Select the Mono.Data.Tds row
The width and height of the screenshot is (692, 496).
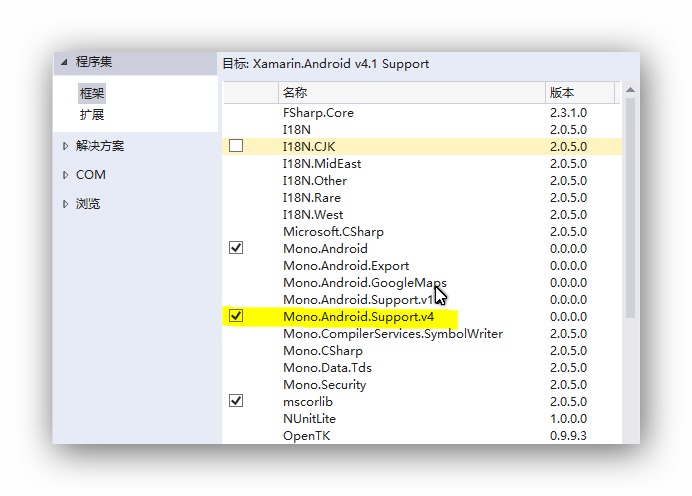click(x=422, y=368)
